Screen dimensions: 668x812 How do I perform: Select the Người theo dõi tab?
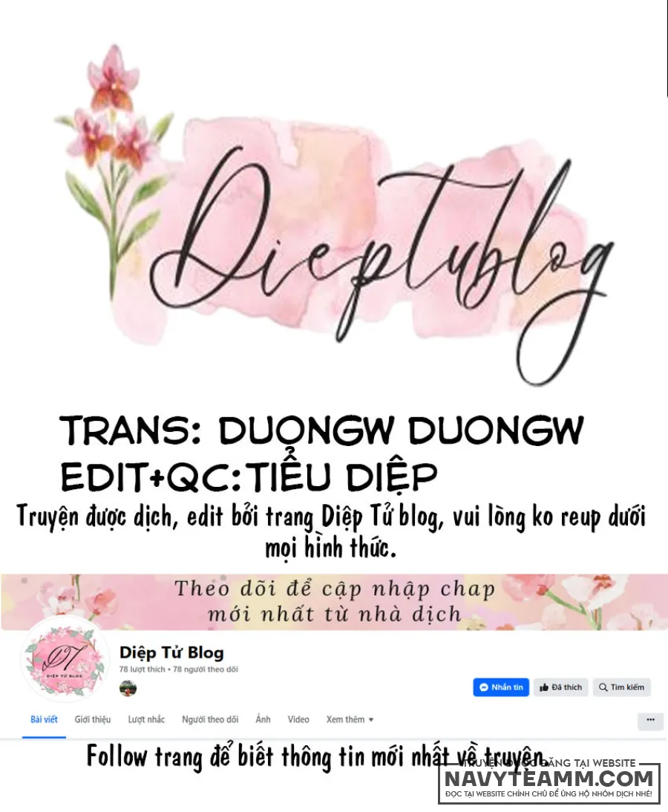pos(210,720)
